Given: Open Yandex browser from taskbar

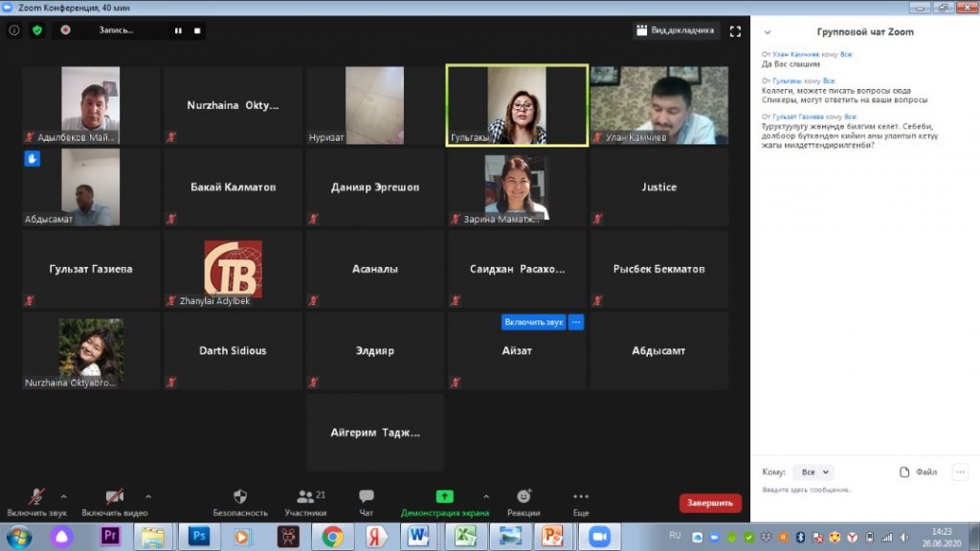Looking at the screenshot, I should 375,537.
